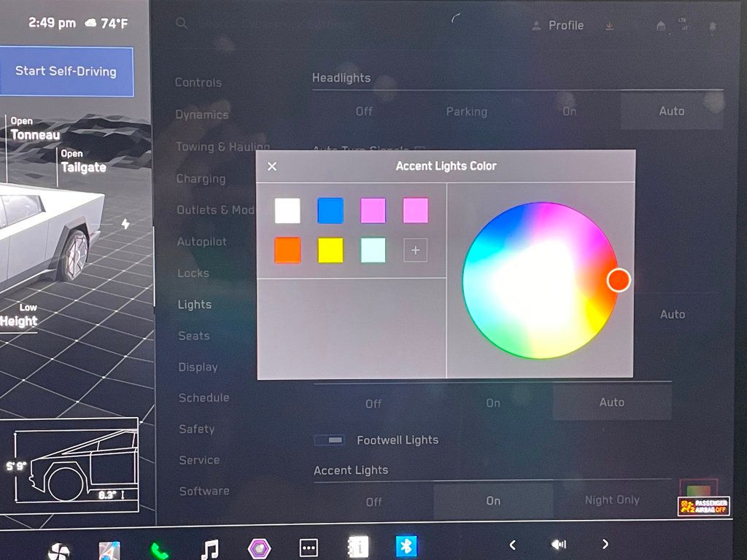747x560 pixels.
Task: Open the Autopilot menu
Action: (202, 242)
